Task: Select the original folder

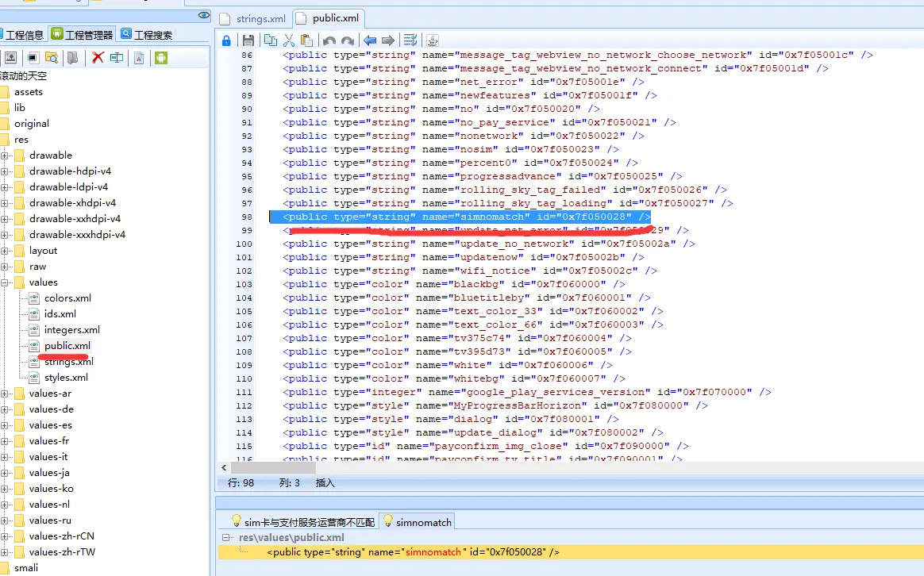Action: [x=31, y=124]
